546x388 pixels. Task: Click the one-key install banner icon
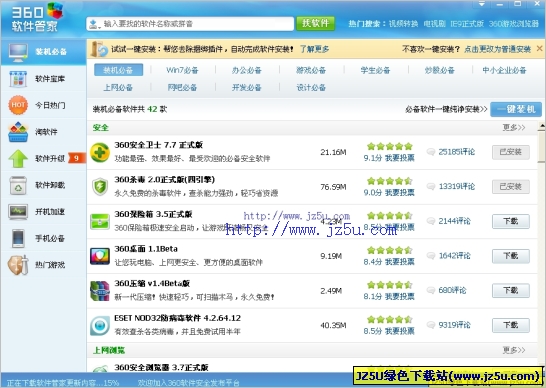click(x=99, y=49)
